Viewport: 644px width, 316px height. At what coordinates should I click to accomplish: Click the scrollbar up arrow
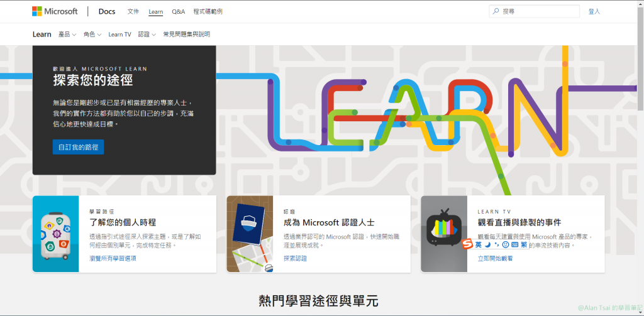[x=640, y=4]
